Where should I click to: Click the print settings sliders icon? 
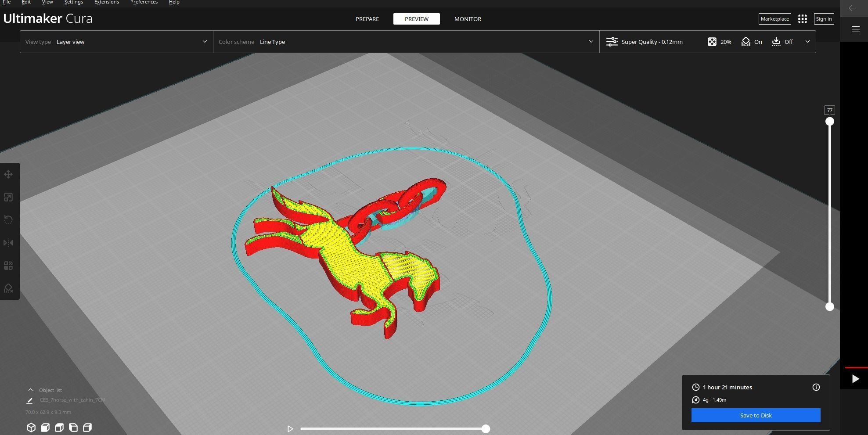612,42
